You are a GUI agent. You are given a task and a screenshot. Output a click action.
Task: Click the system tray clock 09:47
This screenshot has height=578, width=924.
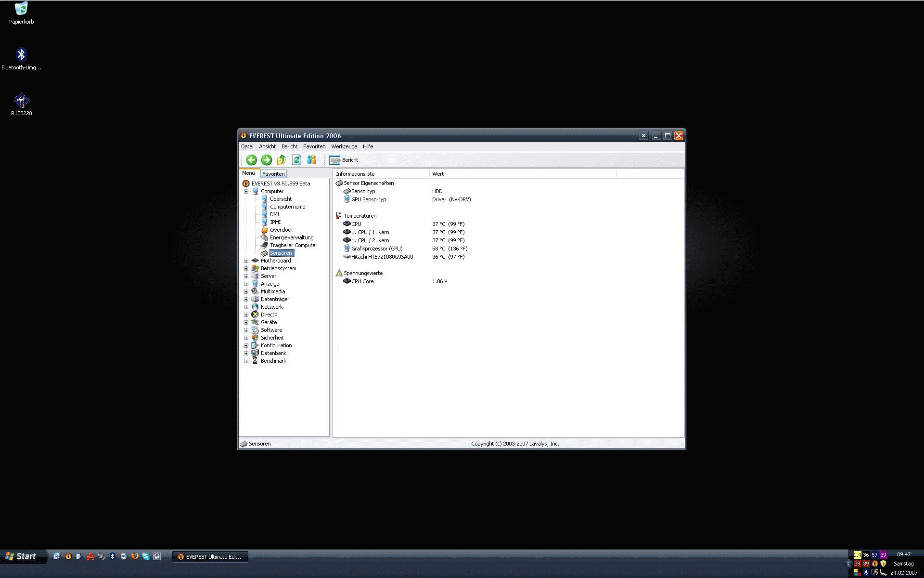904,555
